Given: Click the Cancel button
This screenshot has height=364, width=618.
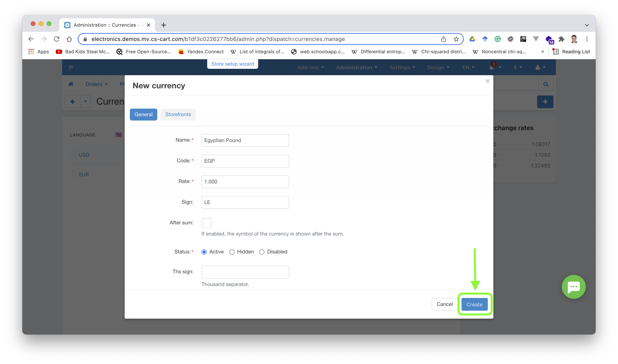Looking at the screenshot, I should coord(445,304).
